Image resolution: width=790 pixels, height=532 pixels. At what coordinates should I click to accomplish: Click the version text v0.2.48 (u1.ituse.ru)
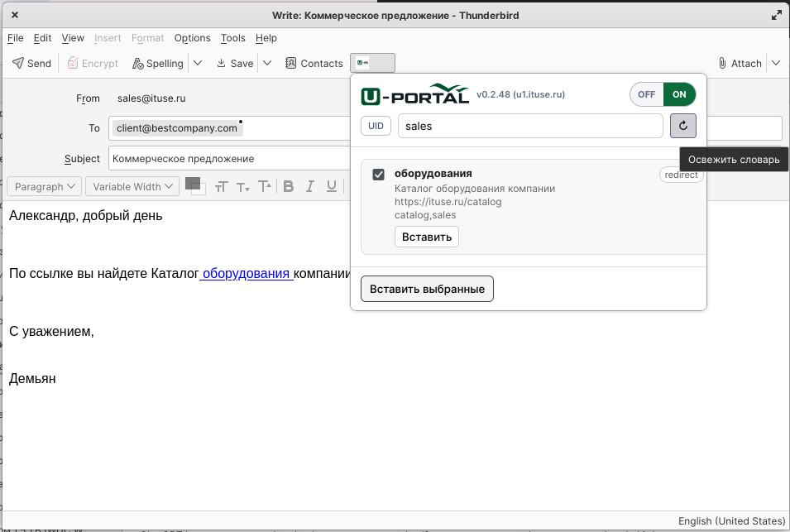point(520,94)
